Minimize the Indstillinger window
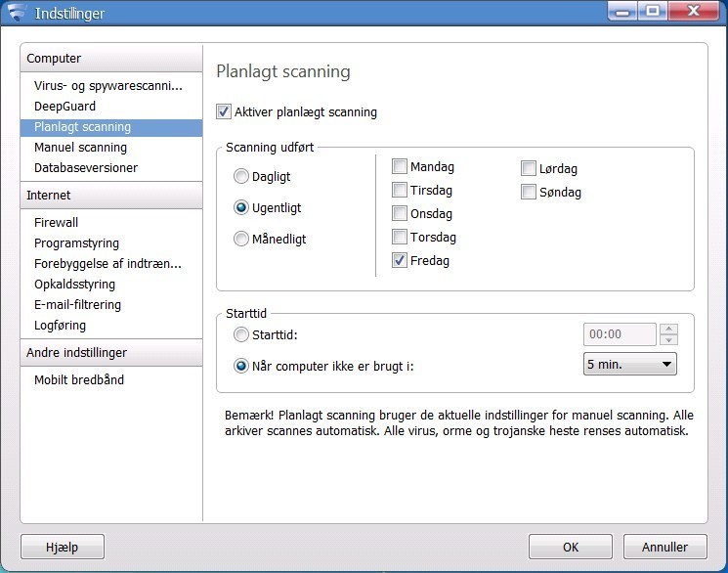The height and width of the screenshot is (573, 728). pos(622,11)
